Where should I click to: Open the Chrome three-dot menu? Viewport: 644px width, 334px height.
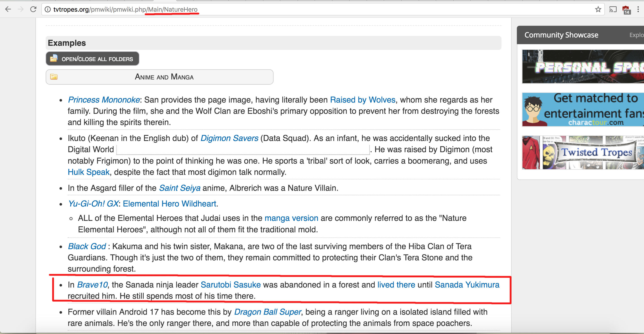[638, 9]
